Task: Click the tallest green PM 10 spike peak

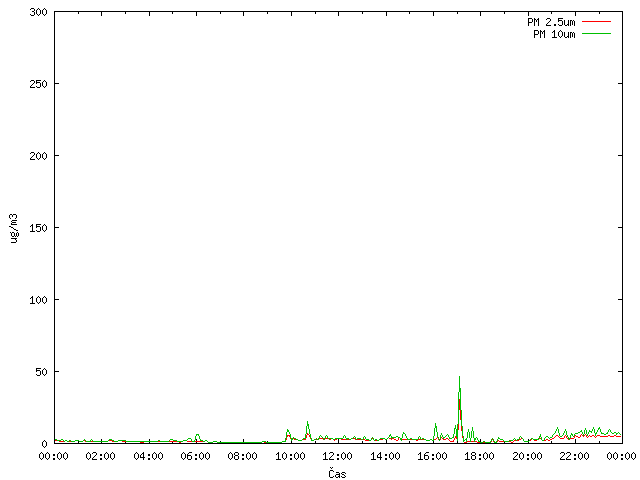Action: point(460,377)
